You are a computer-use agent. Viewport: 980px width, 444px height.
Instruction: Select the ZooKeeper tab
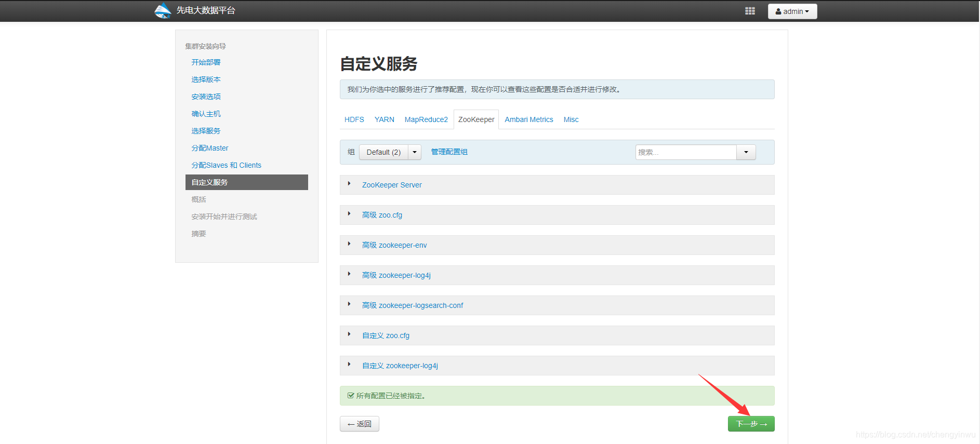pyautogui.click(x=476, y=119)
